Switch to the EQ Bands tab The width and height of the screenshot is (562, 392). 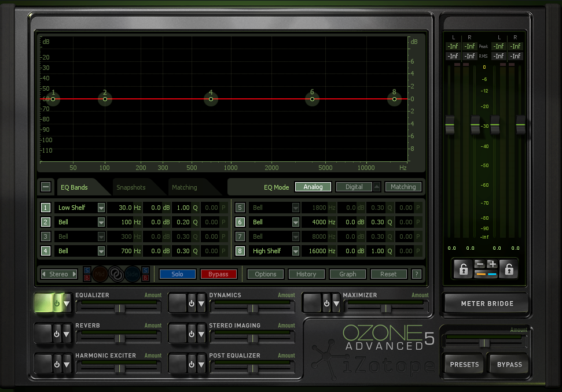(x=74, y=187)
